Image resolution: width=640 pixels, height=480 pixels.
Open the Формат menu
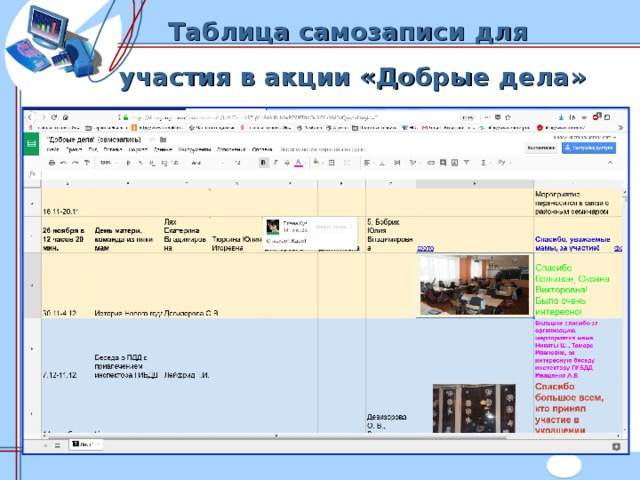click(138, 150)
